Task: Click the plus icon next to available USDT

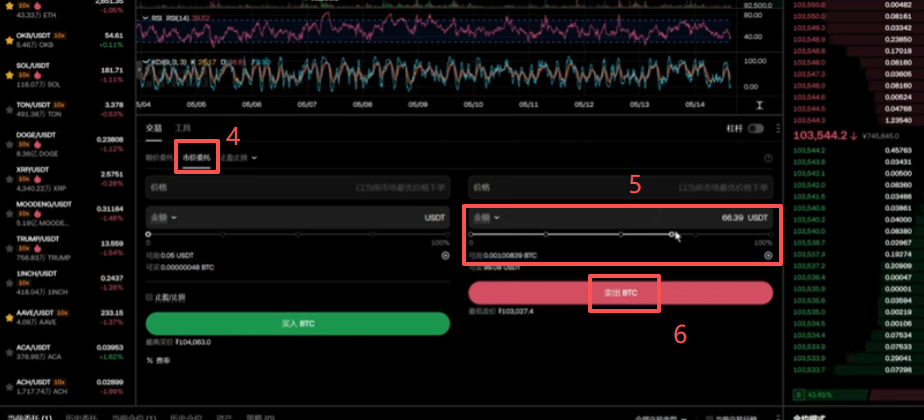Action: click(446, 256)
